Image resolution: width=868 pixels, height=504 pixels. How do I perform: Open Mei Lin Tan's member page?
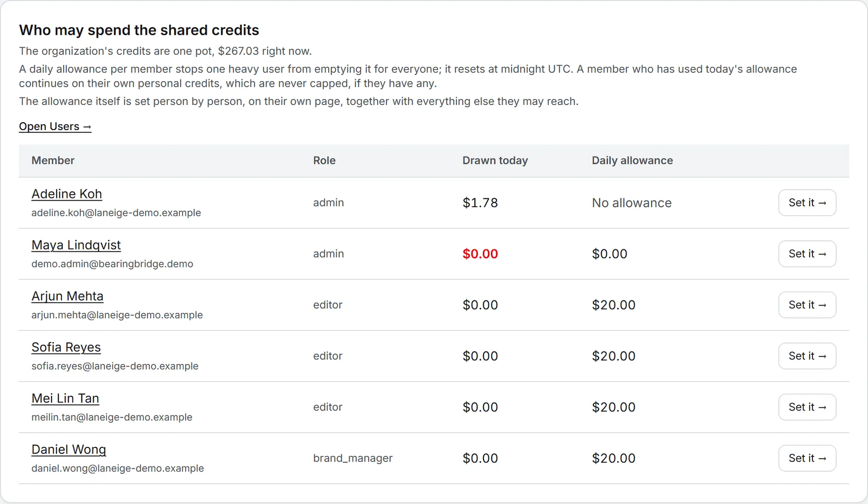coord(65,398)
